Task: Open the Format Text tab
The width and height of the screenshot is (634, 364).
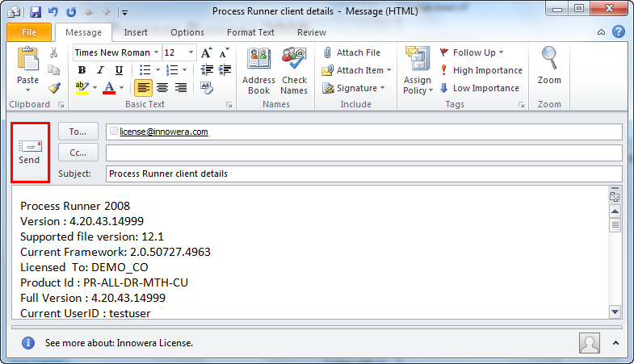Action: pyautogui.click(x=250, y=32)
